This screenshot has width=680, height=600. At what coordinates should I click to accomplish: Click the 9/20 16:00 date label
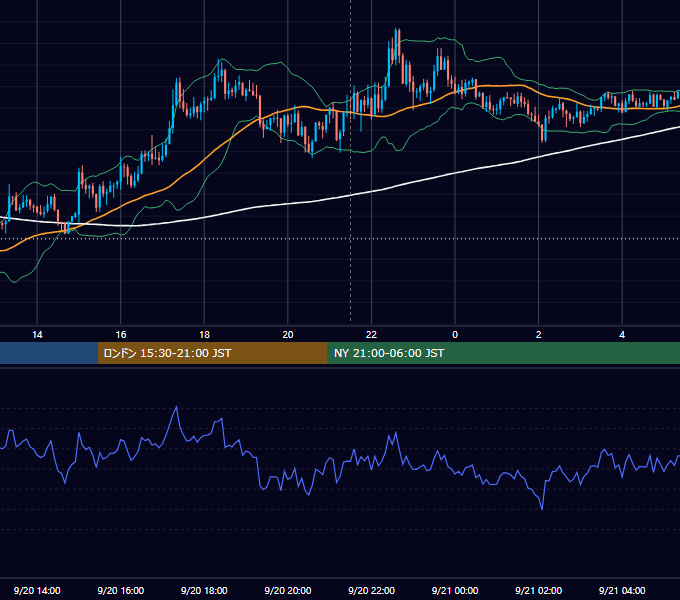click(x=121, y=590)
